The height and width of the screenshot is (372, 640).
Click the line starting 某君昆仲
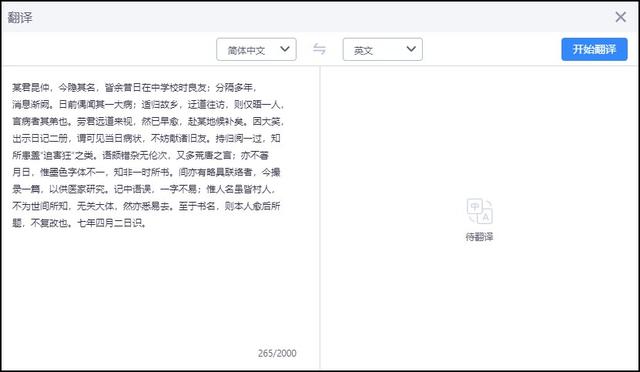point(134,87)
